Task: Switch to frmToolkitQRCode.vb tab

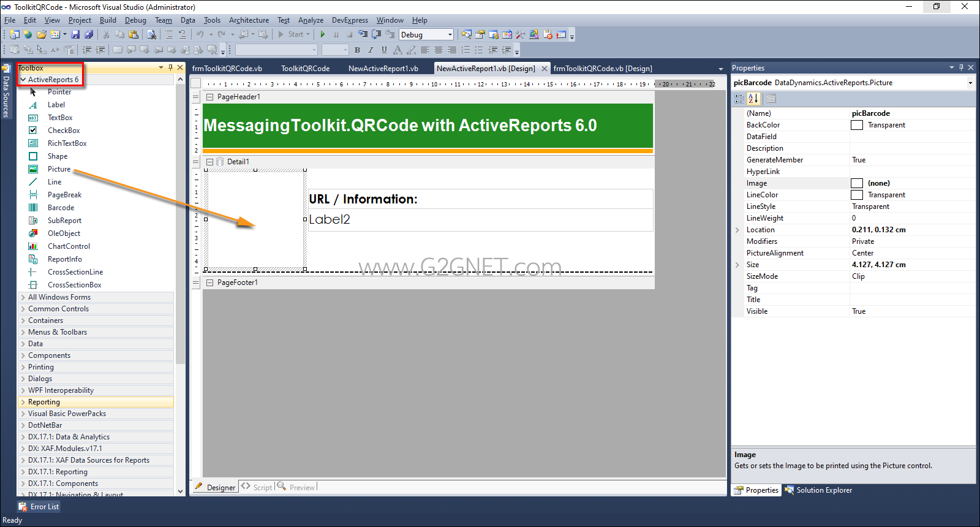Action: (227, 69)
